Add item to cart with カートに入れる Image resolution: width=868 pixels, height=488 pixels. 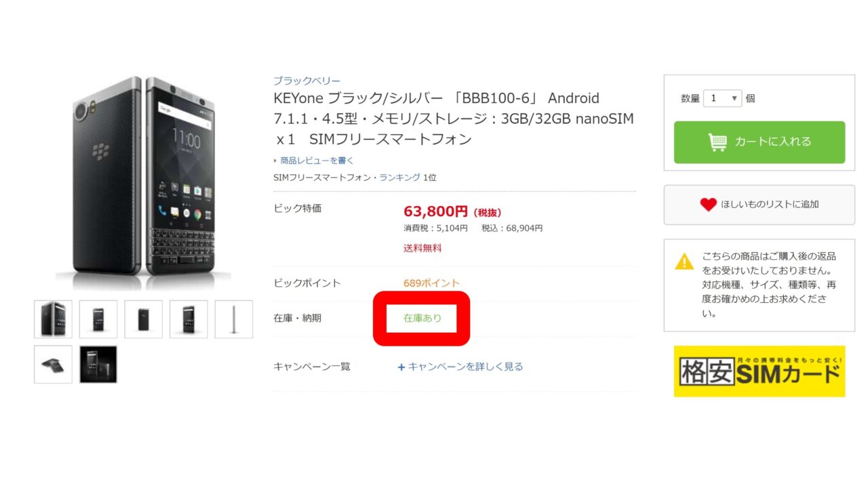[x=759, y=142]
